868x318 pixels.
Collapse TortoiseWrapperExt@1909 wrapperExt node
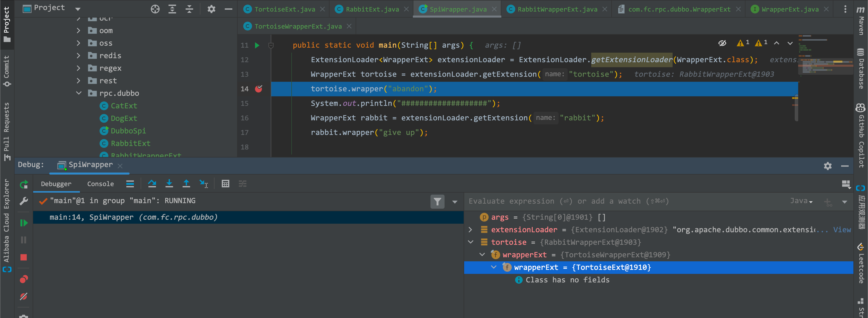pyautogui.click(x=482, y=255)
